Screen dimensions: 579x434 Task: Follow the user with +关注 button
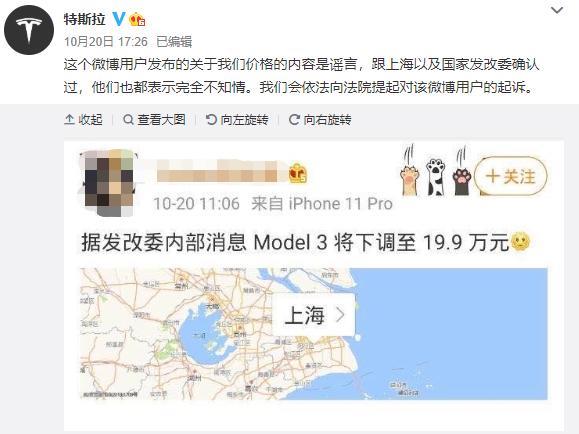[511, 176]
